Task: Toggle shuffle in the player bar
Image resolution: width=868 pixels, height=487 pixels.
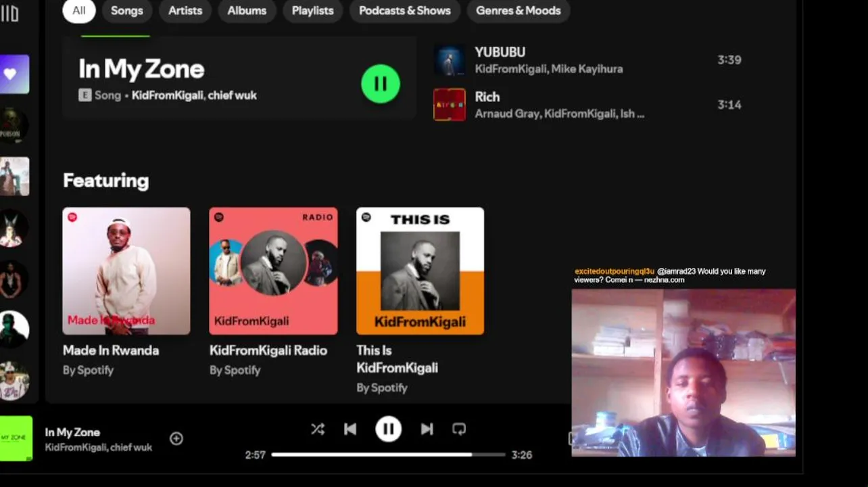Action: [318, 429]
